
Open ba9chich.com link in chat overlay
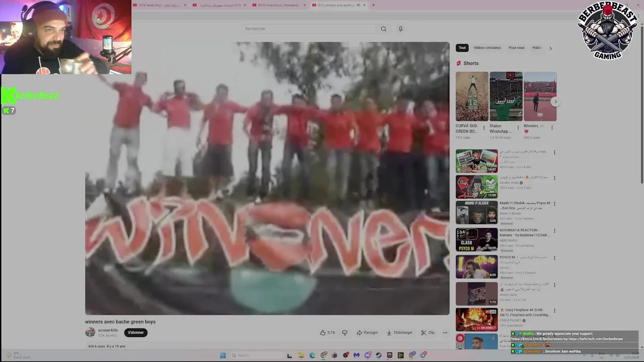click(x=596, y=339)
